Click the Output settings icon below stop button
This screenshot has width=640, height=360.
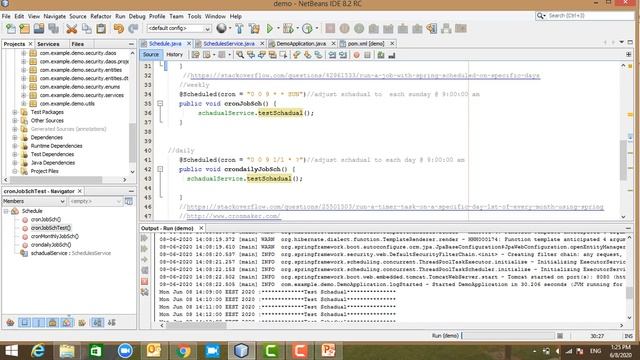tap(144, 292)
